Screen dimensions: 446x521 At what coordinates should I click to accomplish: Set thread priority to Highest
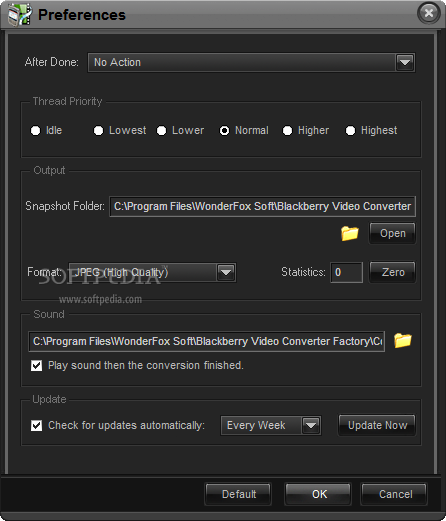pyautogui.click(x=350, y=130)
